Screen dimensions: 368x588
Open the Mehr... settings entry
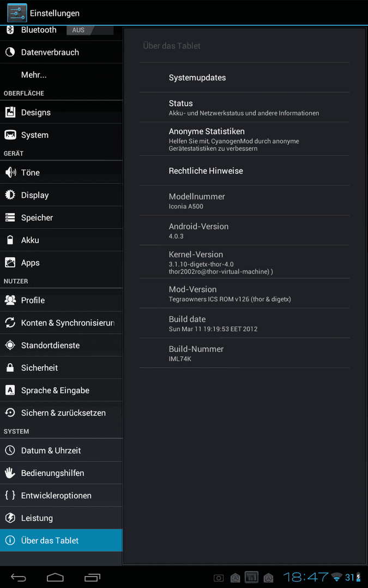pyautogui.click(x=61, y=75)
